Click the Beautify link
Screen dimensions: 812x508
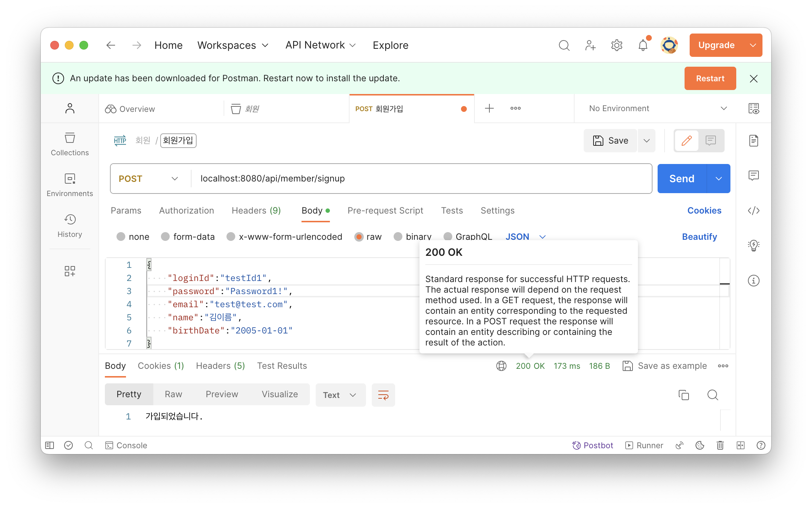point(699,237)
